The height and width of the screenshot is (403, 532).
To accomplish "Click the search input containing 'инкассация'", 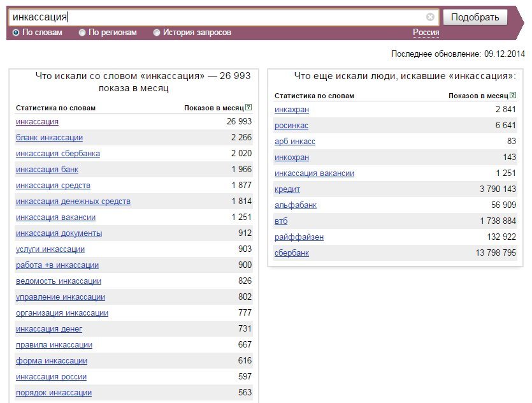I will [x=217, y=17].
